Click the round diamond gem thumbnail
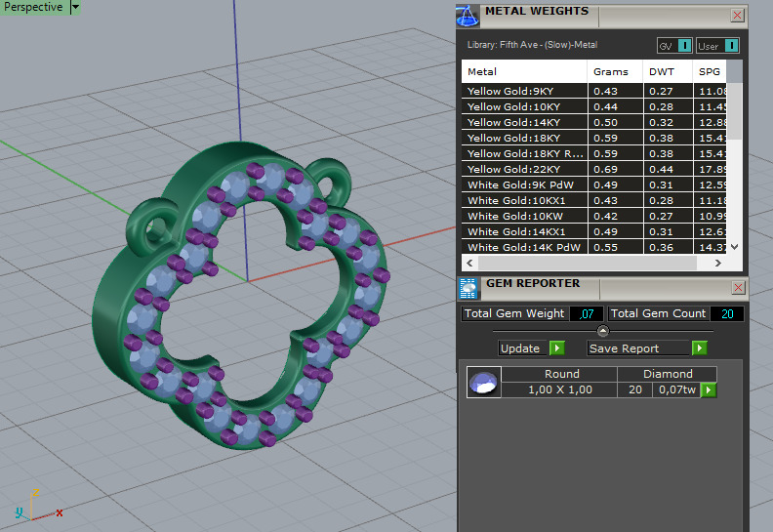The image size is (773, 532). click(x=484, y=382)
